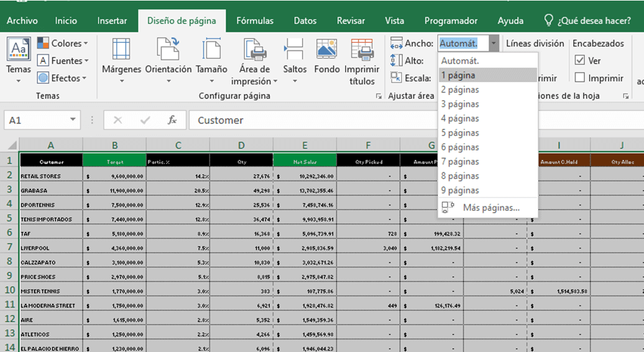Click the lightbulb tell-me icon

(548, 20)
